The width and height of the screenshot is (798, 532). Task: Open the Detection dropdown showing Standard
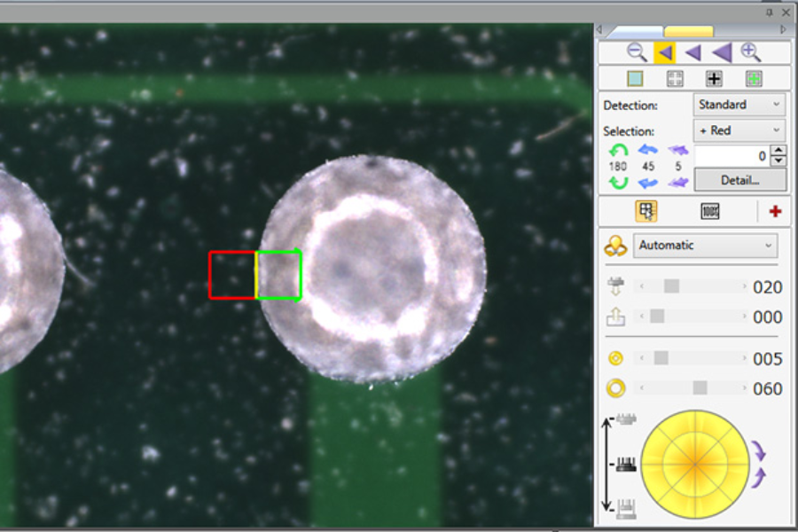click(739, 105)
